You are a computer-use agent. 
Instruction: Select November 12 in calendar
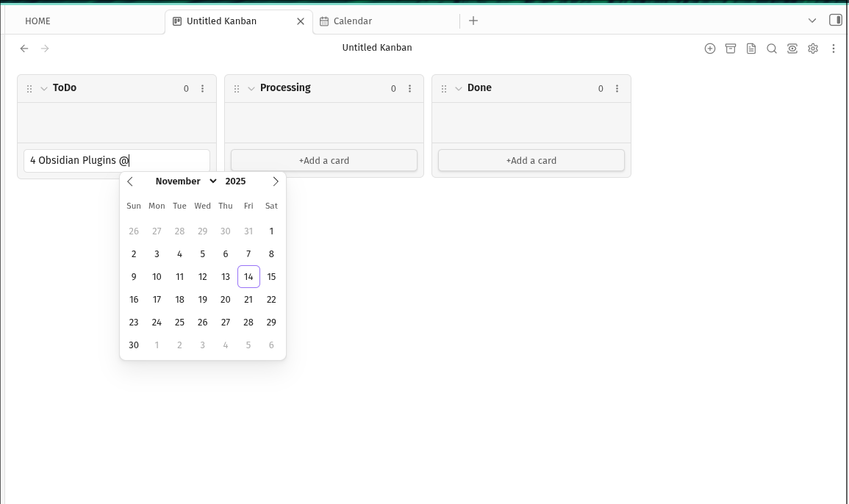click(202, 277)
